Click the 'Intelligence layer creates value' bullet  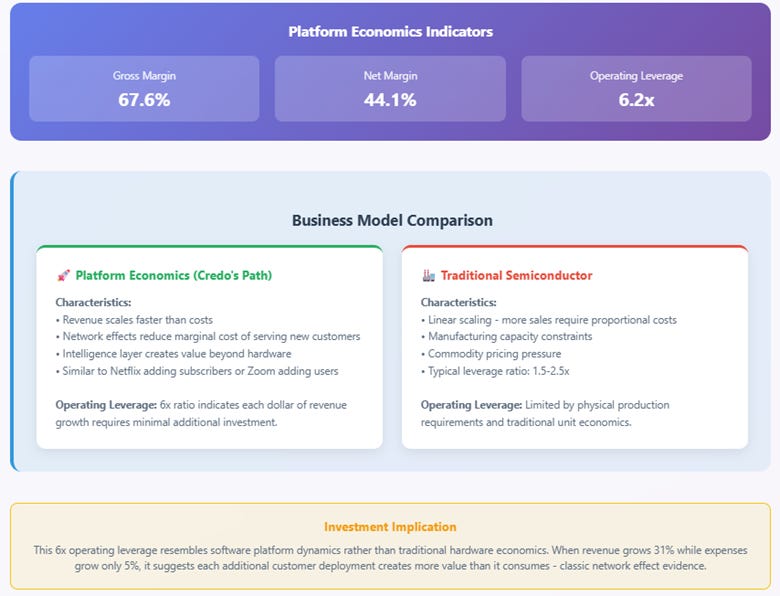click(174, 354)
